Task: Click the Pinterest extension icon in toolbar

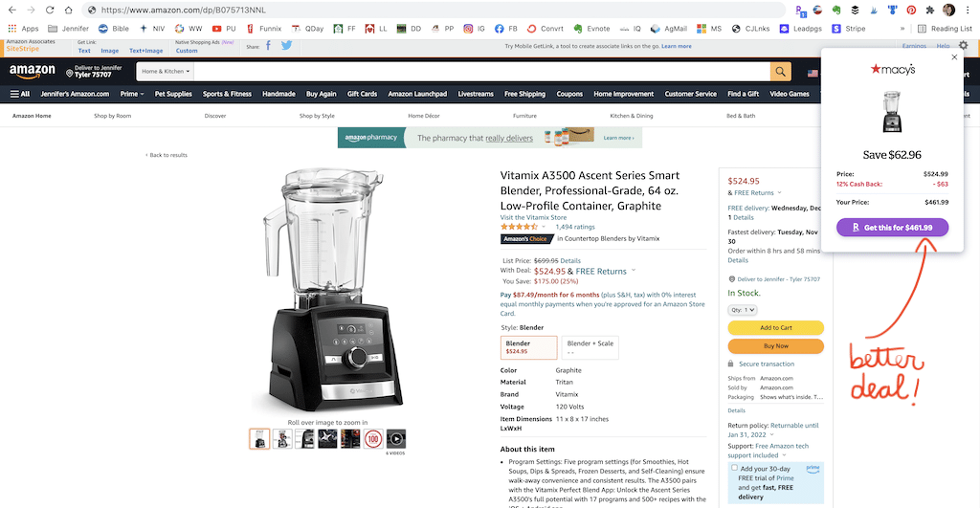Action: click(911, 10)
